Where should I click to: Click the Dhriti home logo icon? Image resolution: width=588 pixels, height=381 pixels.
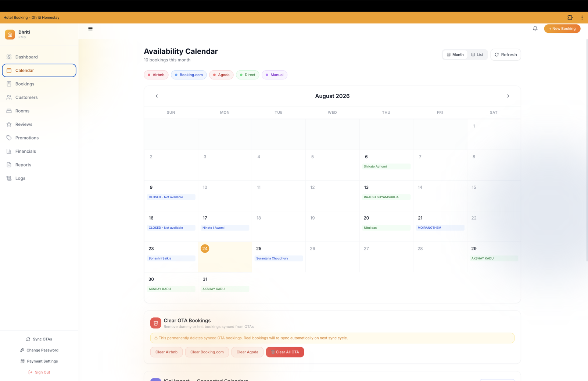pyautogui.click(x=10, y=34)
